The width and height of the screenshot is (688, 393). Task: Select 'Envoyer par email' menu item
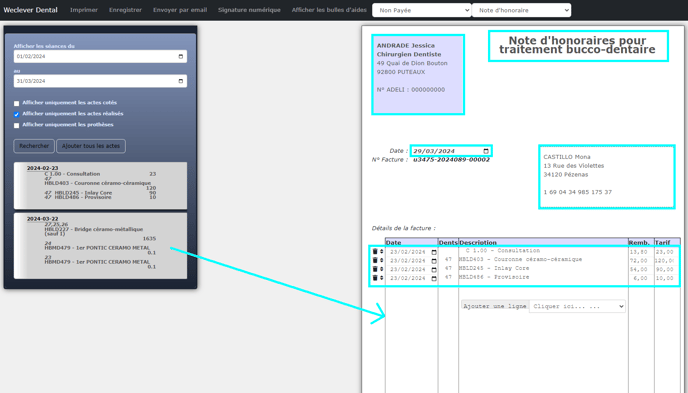click(x=180, y=10)
